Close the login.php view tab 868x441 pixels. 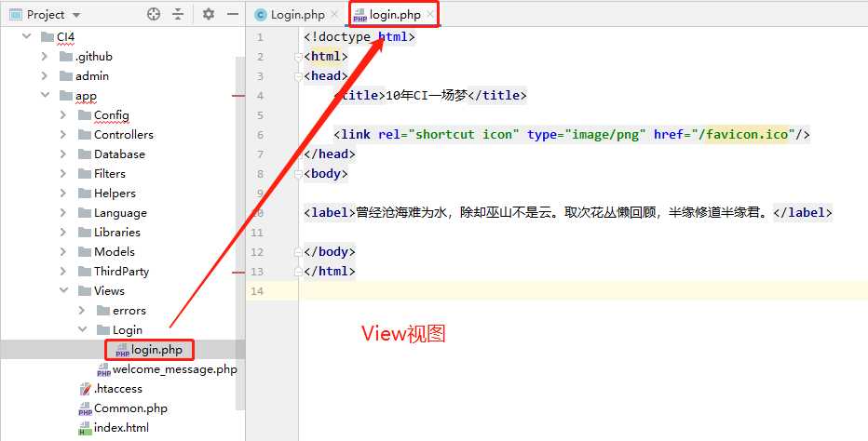click(x=430, y=14)
